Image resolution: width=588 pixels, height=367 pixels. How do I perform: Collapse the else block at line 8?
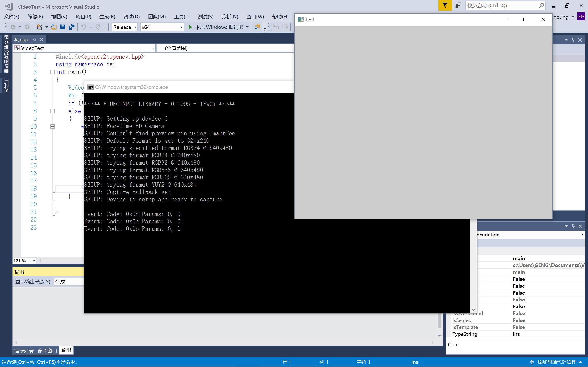[x=52, y=111]
